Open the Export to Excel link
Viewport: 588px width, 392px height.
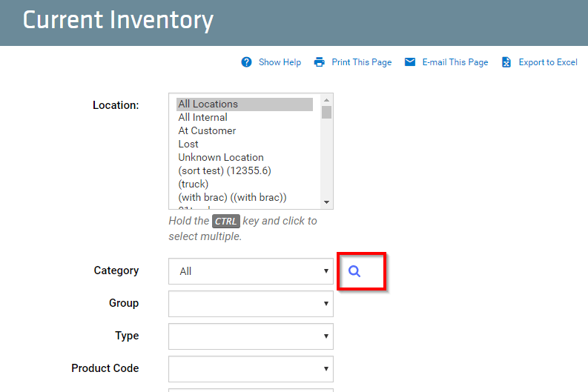click(548, 62)
